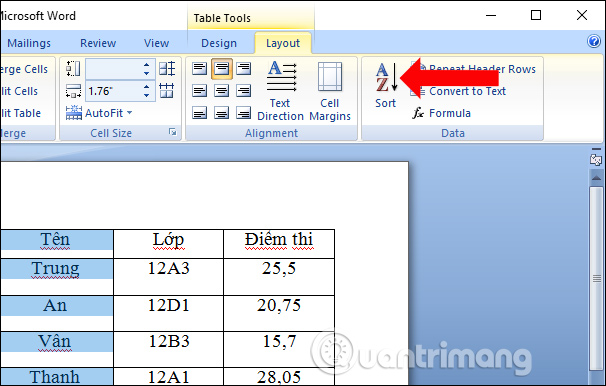Open the AutoFit dropdown menu
606x386 pixels.
coord(99,113)
